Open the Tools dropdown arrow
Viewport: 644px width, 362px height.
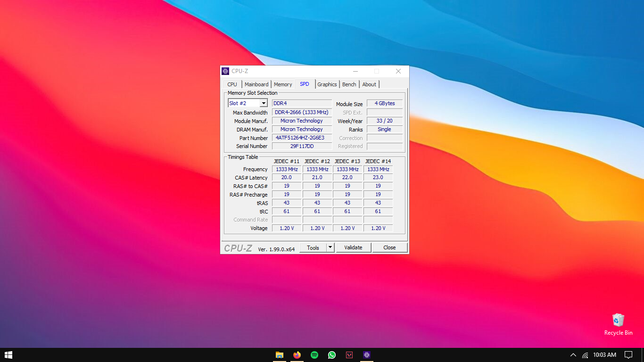tap(330, 247)
